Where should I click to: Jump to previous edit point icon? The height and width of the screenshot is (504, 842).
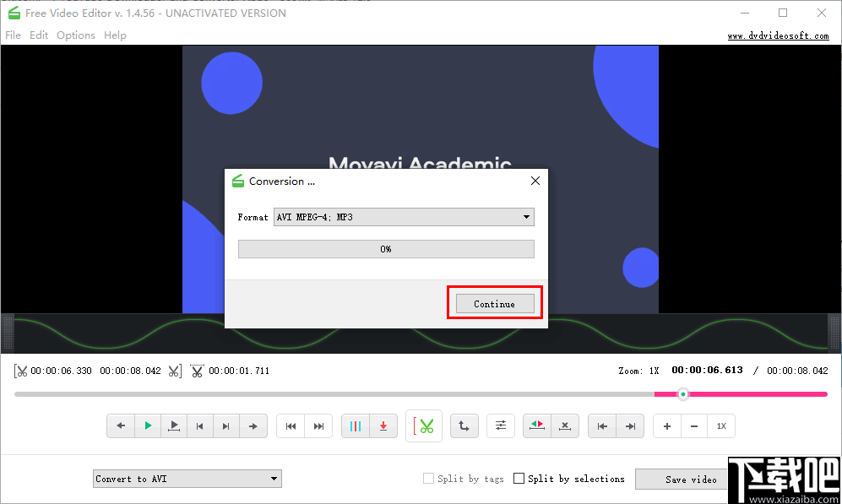pyautogui.click(x=603, y=425)
